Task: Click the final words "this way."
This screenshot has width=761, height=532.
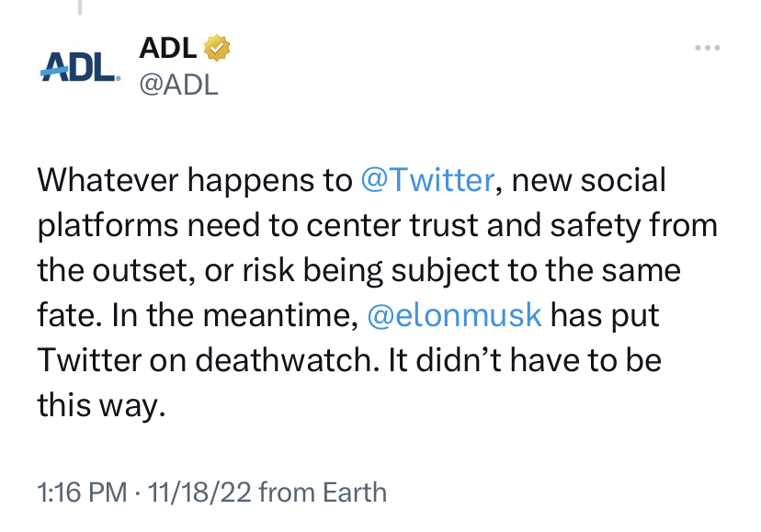Action: (101, 405)
